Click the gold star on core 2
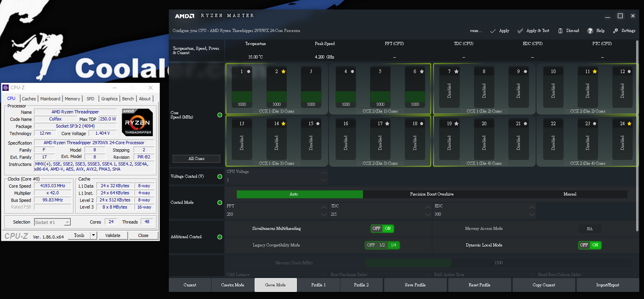This screenshot has height=299, width=644. pos(283,71)
